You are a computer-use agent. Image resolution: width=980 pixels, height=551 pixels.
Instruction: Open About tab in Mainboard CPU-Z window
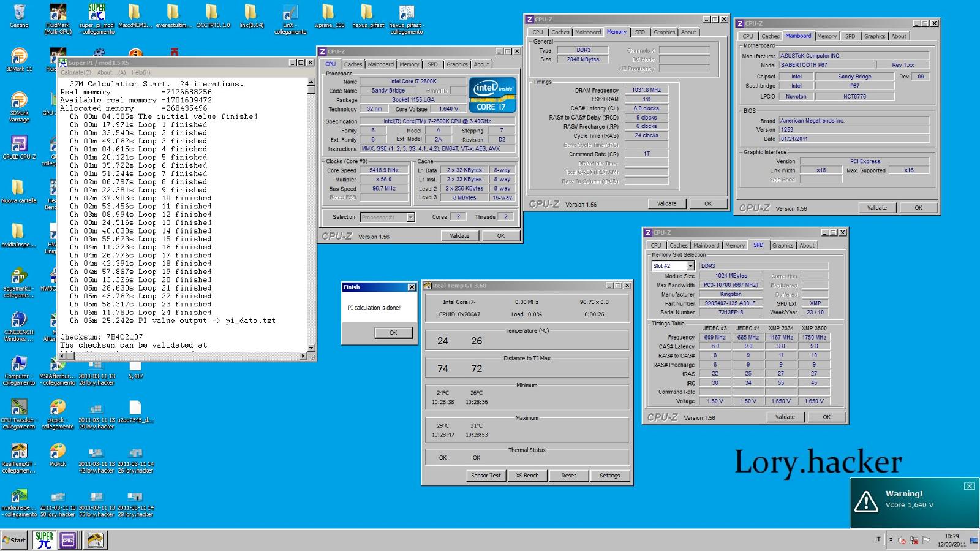[x=899, y=36]
